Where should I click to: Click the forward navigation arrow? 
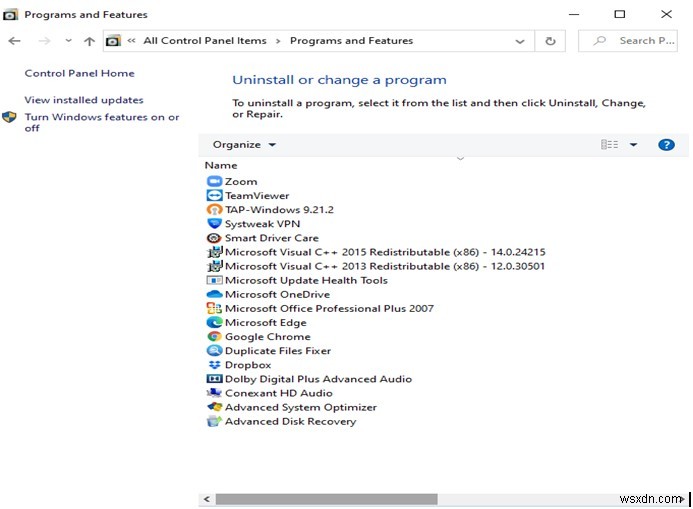click(x=45, y=41)
